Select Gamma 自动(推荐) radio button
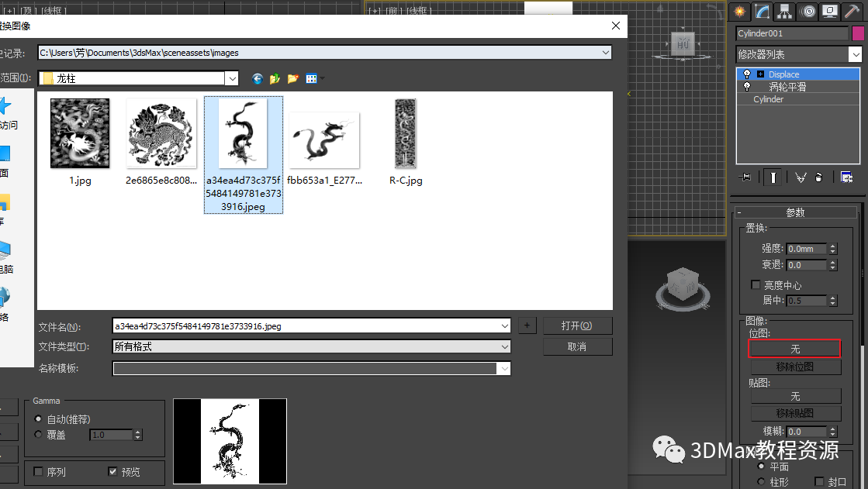 [38, 418]
